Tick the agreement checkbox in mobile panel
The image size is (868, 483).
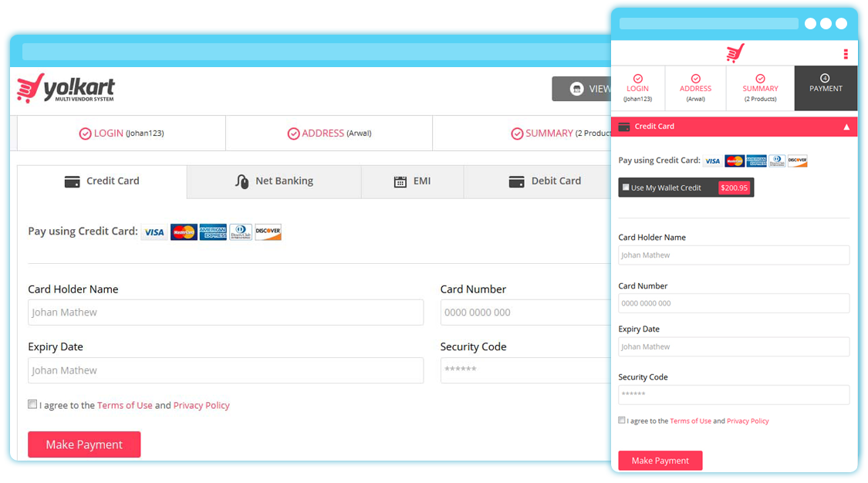pyautogui.click(x=621, y=420)
